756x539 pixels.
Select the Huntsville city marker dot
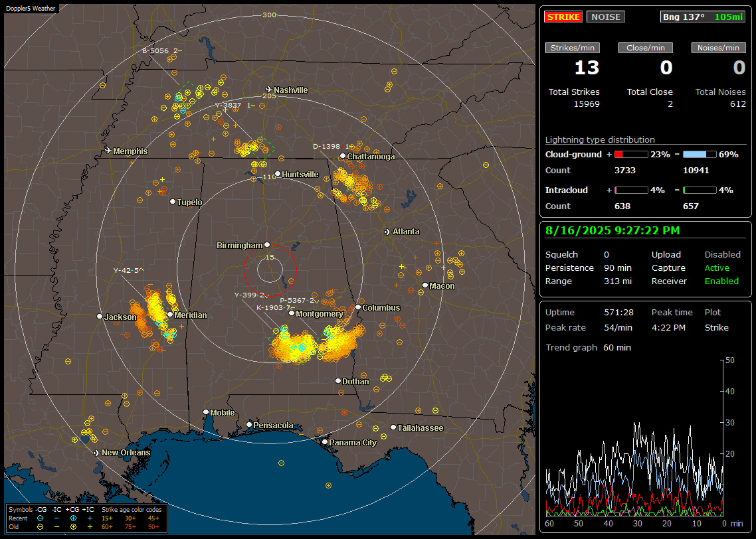tap(278, 174)
